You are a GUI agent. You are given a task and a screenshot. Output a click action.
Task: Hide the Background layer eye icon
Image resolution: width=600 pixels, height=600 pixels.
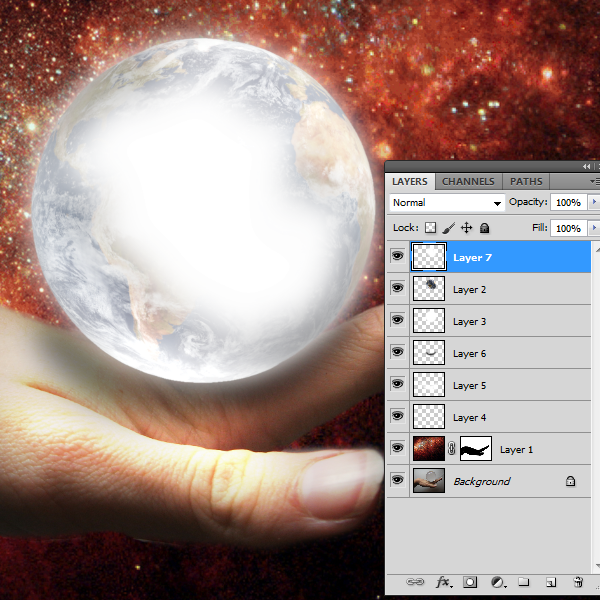pyautogui.click(x=398, y=480)
